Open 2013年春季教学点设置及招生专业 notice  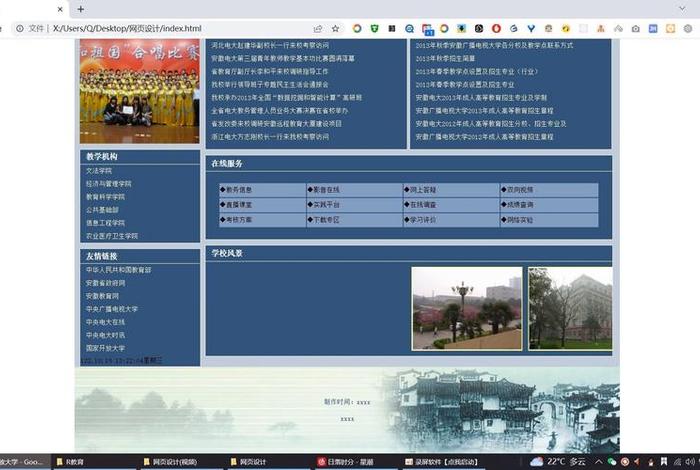[x=465, y=84]
